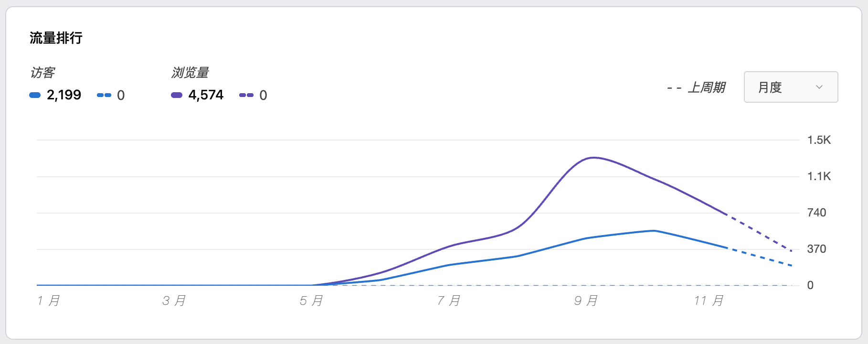Click the dashed blue visitors legend marker
Image resolution: width=868 pixels, height=344 pixels.
pos(104,95)
